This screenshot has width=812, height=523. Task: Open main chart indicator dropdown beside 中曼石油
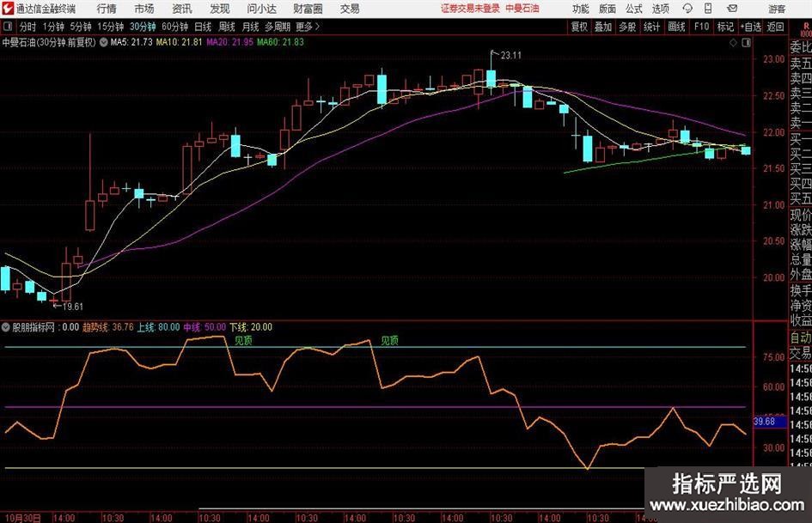(104, 42)
